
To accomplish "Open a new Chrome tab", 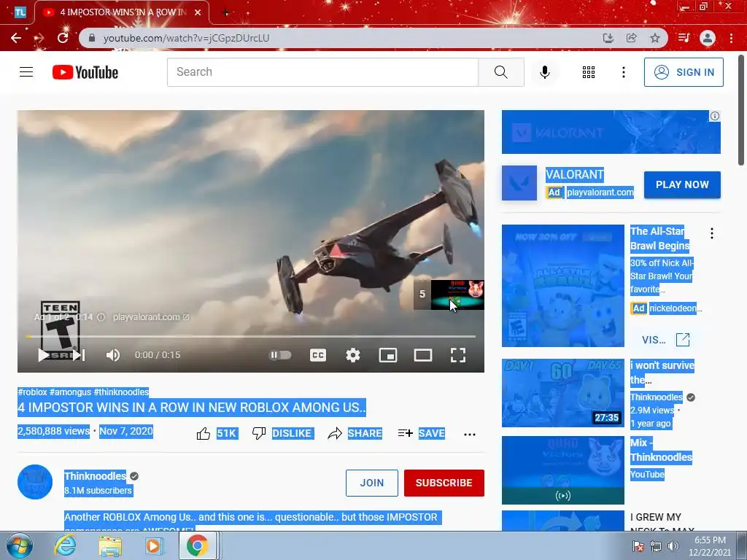I will coord(226,13).
